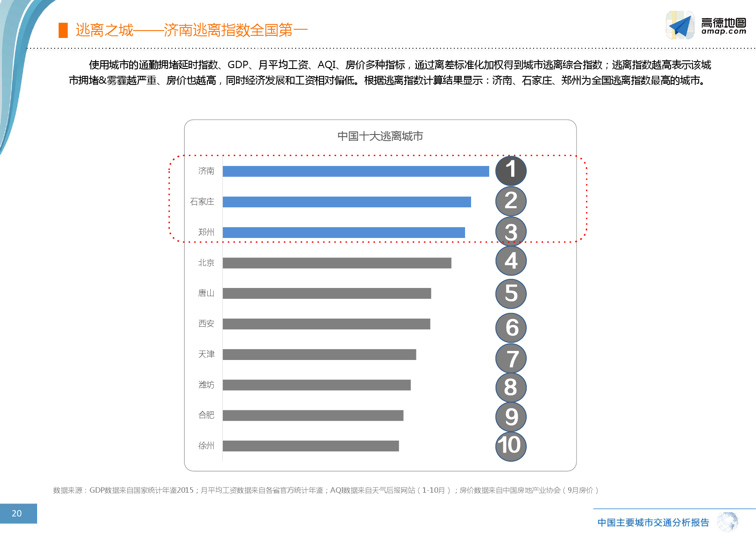Click the 合肥 axis label

(x=206, y=415)
